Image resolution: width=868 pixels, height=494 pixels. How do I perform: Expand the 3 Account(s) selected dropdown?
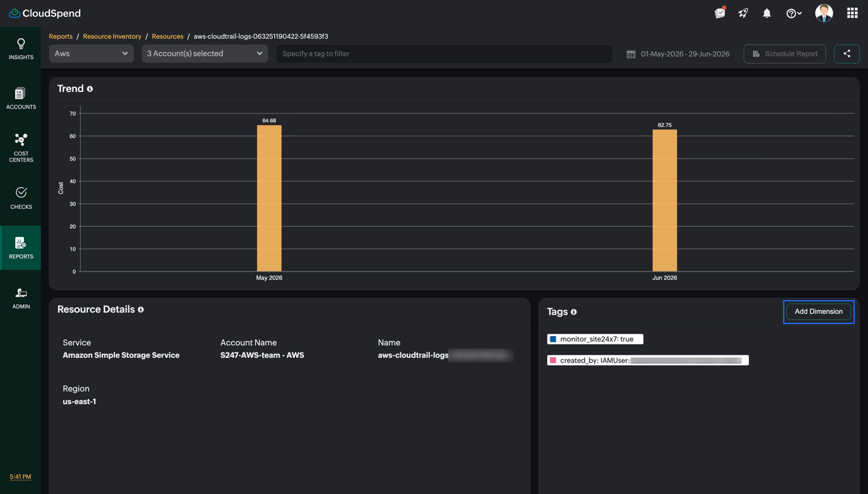click(x=204, y=54)
